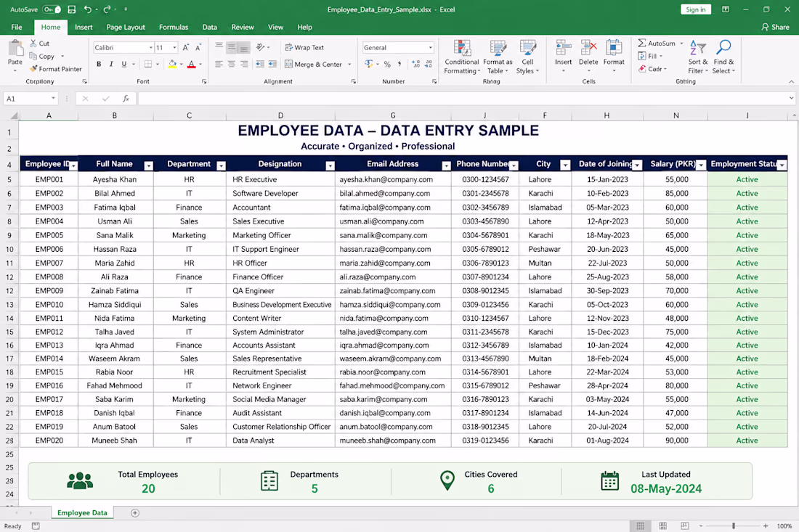Open the City column filter dropdown
The height and width of the screenshot is (532, 799).
565,165
